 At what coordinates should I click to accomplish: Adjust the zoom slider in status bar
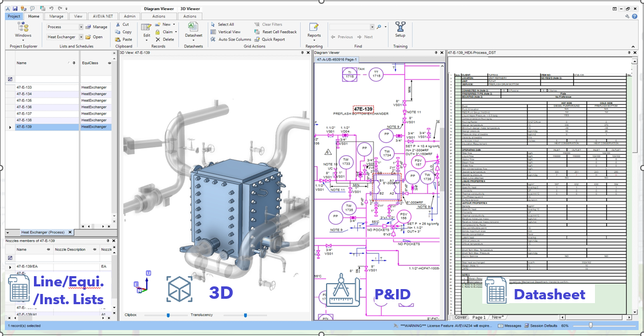point(591,325)
